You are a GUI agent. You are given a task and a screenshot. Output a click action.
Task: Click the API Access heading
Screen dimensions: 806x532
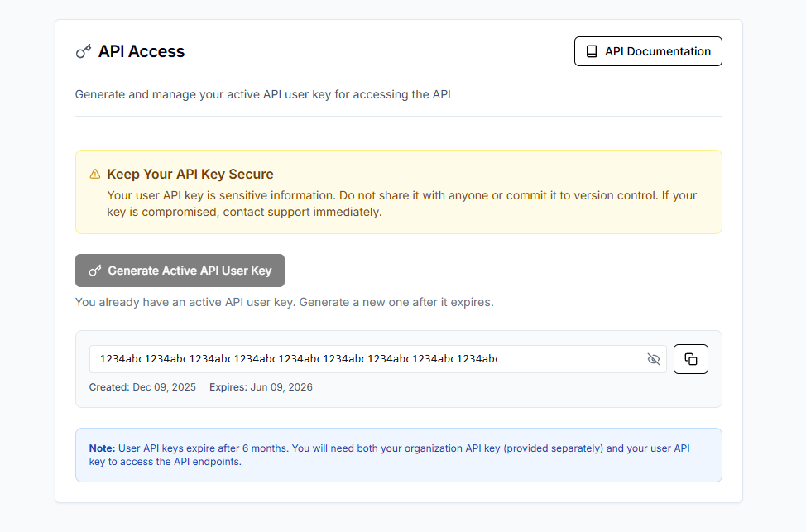click(x=142, y=51)
